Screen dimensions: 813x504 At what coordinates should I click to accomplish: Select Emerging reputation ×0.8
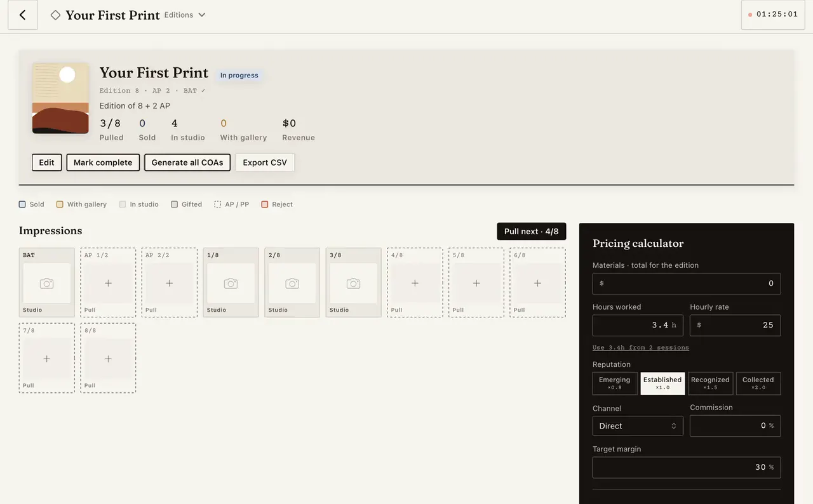614,383
